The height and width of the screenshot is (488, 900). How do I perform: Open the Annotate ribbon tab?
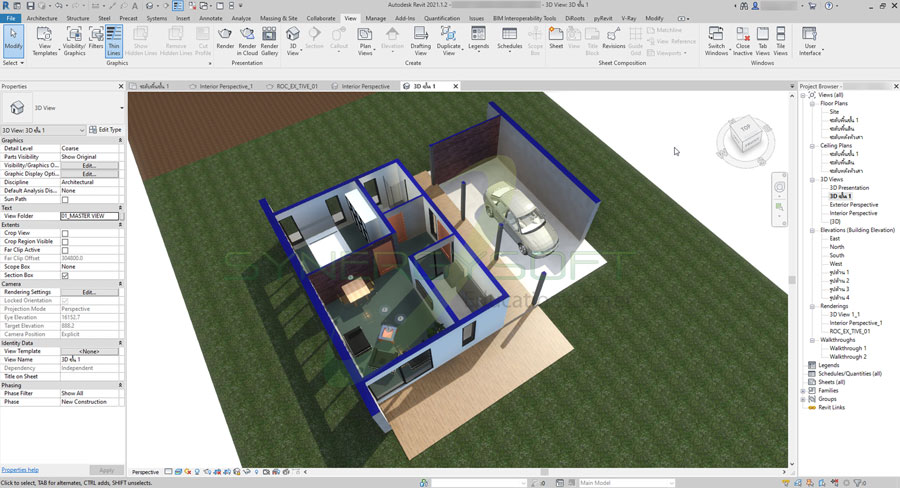(212, 18)
